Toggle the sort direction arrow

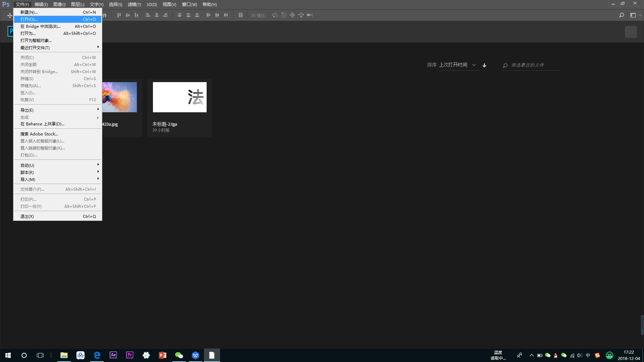pyautogui.click(x=484, y=65)
